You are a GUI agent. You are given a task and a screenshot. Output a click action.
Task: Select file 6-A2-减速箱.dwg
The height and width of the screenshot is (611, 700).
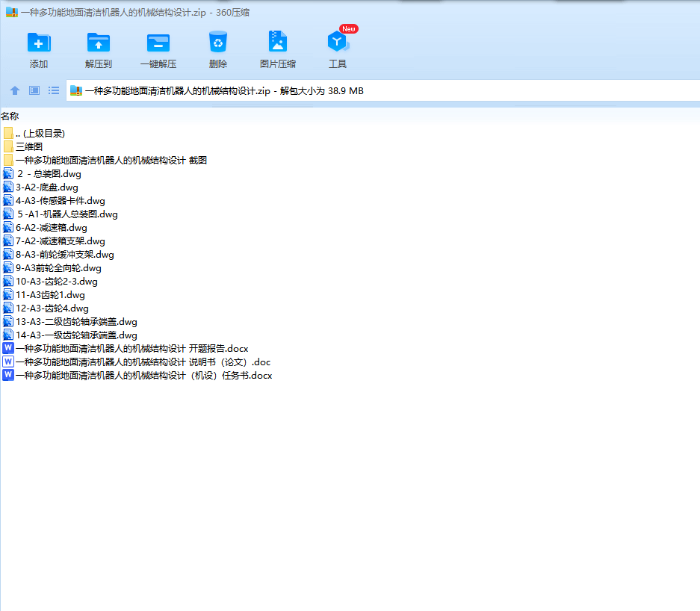52,228
